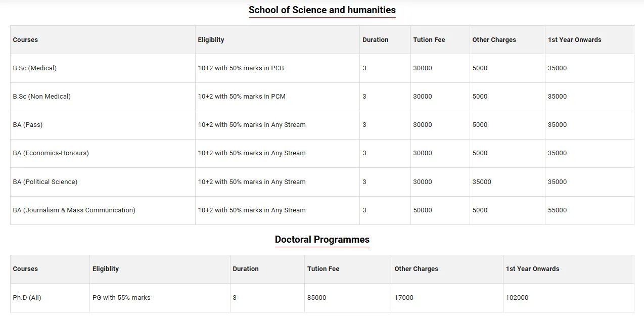Viewport: 644px width, 317px height.
Task: Click the 1st Year Onwards column header
Action: 575,39
